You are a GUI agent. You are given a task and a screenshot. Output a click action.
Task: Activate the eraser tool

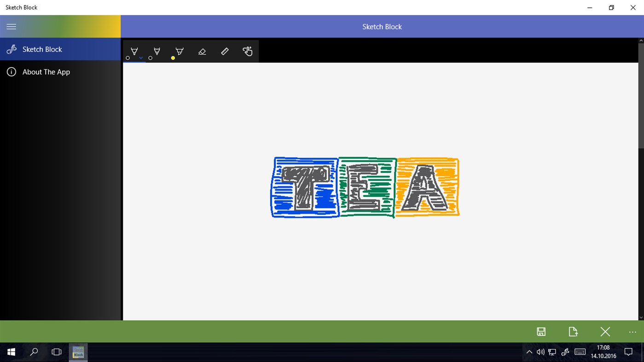202,51
